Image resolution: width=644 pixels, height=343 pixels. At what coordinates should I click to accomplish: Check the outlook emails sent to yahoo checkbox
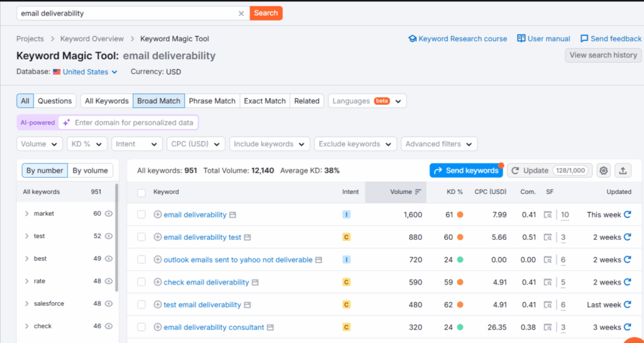142,259
